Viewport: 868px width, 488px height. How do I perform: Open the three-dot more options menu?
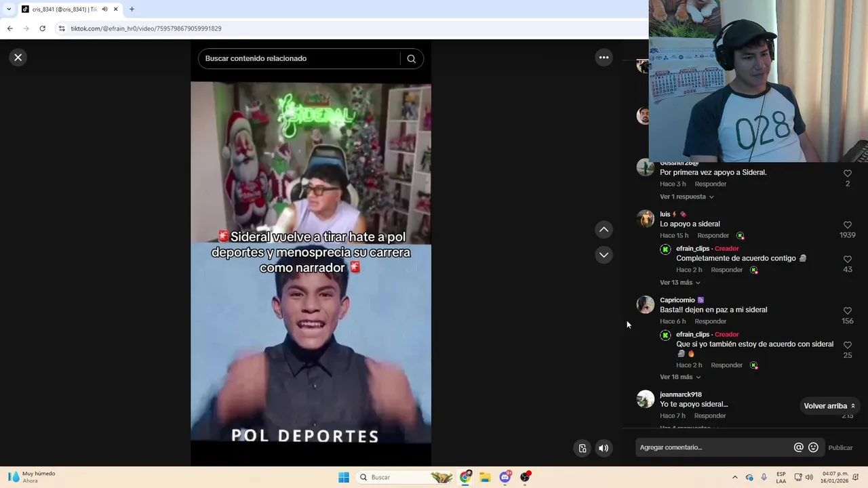604,58
